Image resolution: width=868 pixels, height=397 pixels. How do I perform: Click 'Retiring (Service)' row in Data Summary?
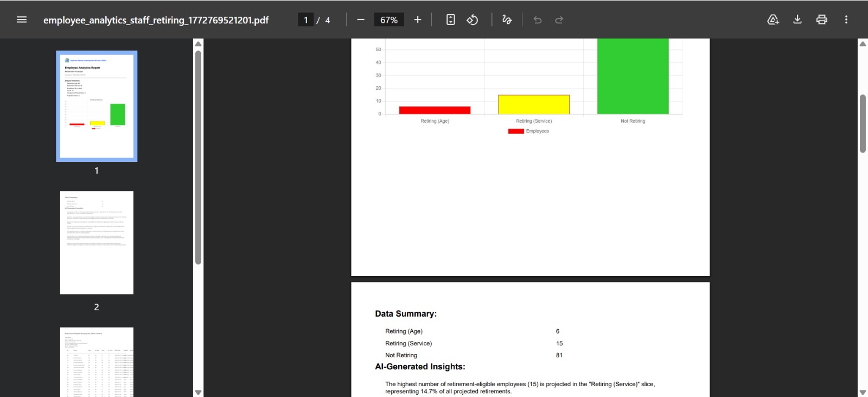click(409, 343)
